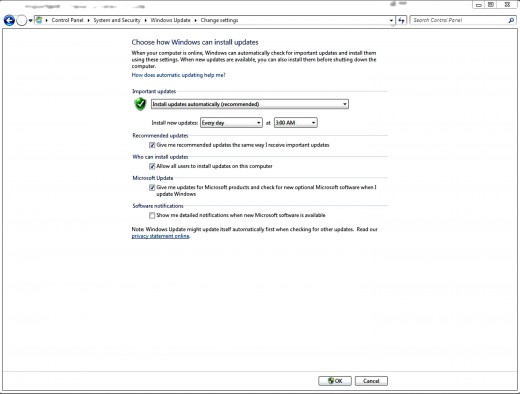
Task: Click the 'Microsoft Update' section heading
Action: point(153,178)
